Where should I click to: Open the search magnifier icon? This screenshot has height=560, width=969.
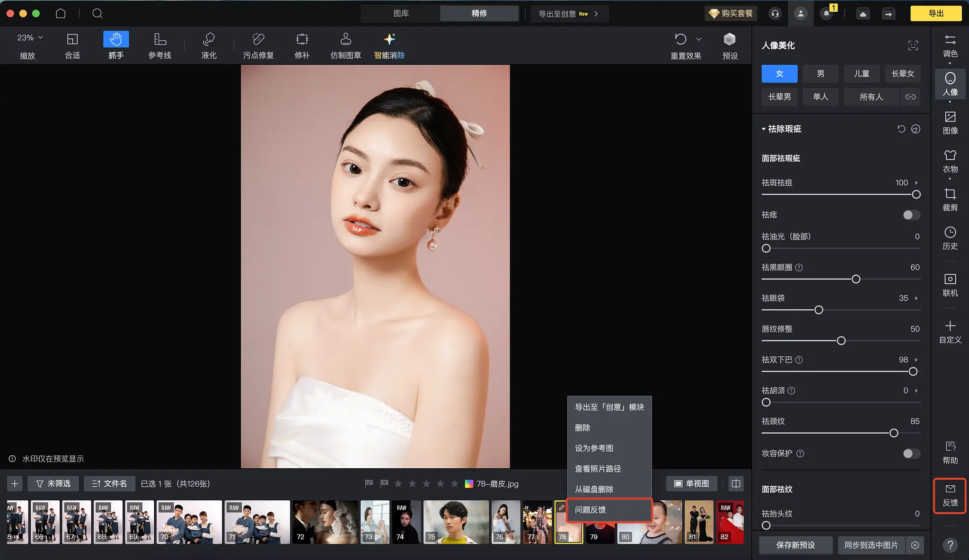coord(97,13)
